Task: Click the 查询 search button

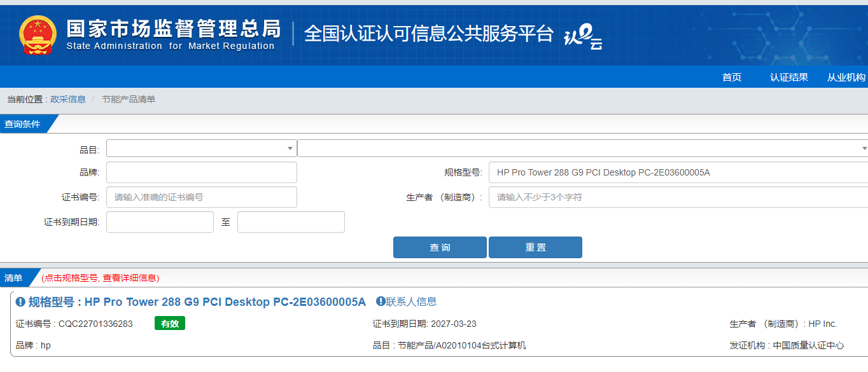Action: [440, 247]
